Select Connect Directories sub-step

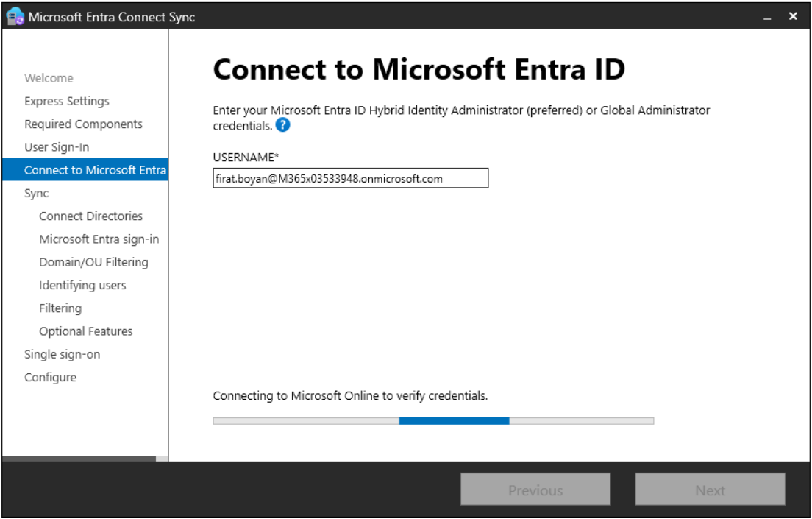tap(90, 216)
